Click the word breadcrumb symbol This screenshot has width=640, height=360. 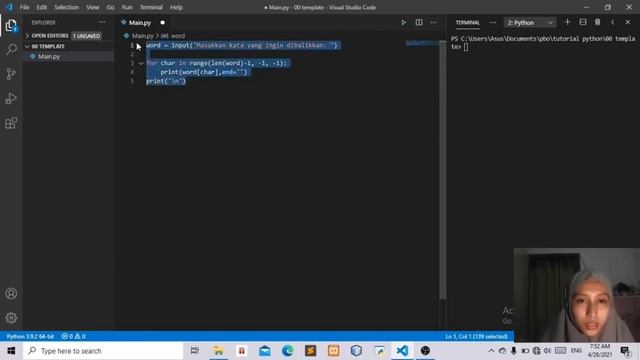(x=178, y=36)
